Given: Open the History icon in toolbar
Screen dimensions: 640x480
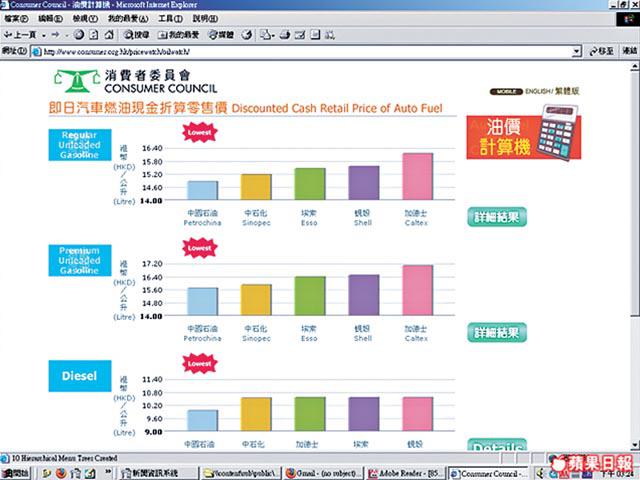Looking at the screenshot, I should click(247, 35).
